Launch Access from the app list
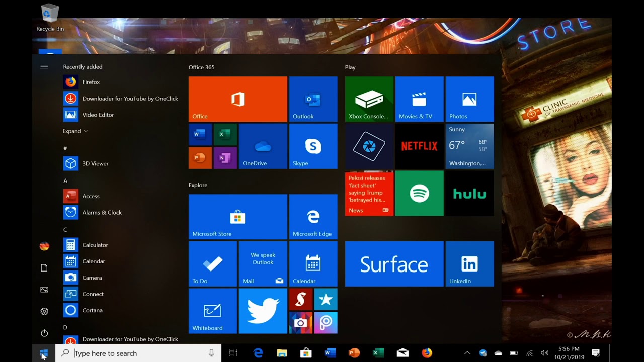This screenshot has width=644, height=362. [121, 196]
